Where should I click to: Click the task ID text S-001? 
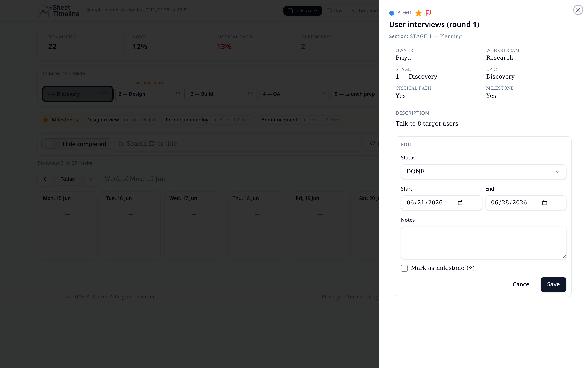(404, 13)
